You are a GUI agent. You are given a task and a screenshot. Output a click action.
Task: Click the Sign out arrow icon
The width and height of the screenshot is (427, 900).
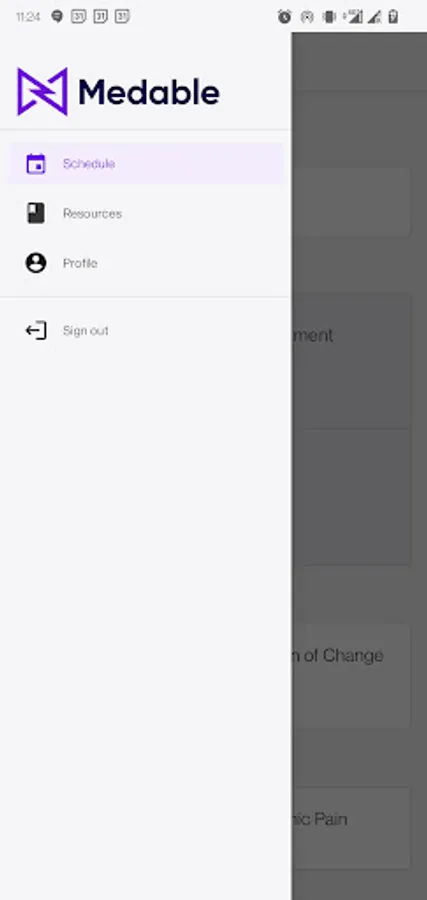pos(36,331)
